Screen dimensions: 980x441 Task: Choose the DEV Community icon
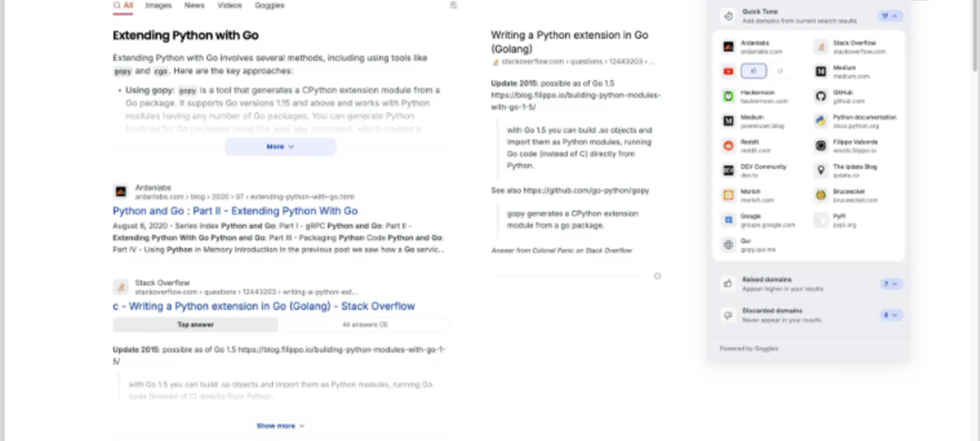point(728,170)
